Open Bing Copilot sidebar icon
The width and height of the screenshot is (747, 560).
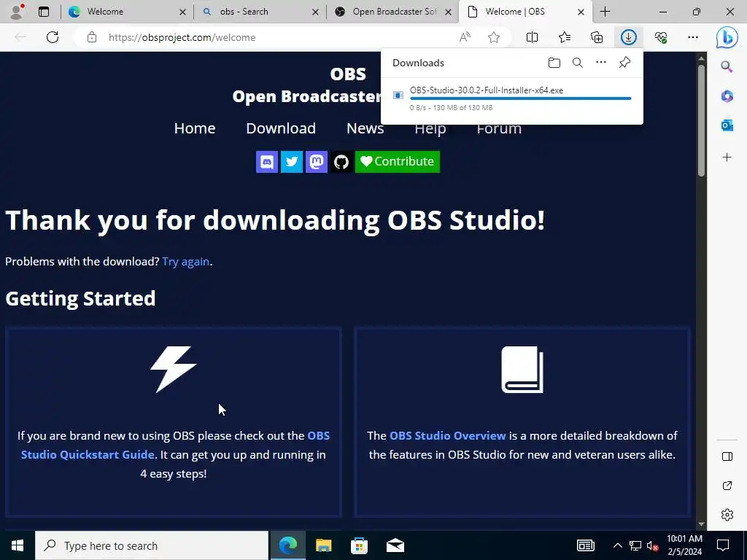[x=727, y=38]
